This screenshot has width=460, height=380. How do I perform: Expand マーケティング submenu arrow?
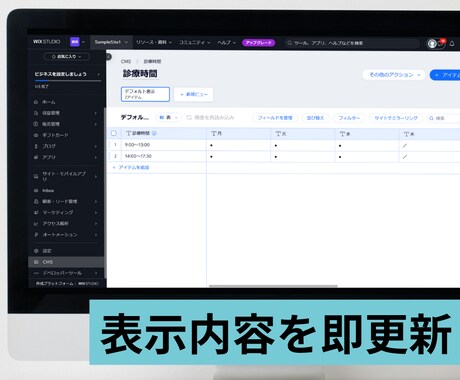(96, 213)
